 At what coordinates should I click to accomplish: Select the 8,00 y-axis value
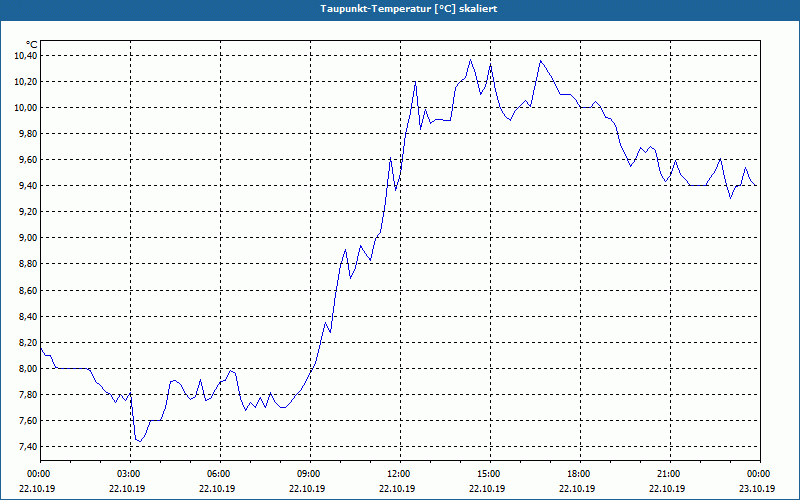click(28, 369)
